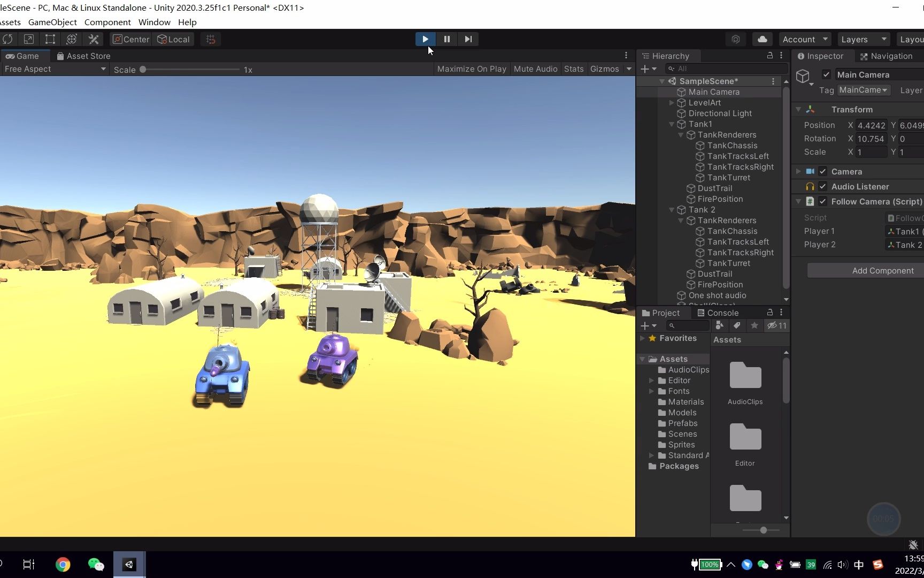The height and width of the screenshot is (578, 924).
Task: Filter Project assets by label tag icon
Action: pyautogui.click(x=736, y=325)
